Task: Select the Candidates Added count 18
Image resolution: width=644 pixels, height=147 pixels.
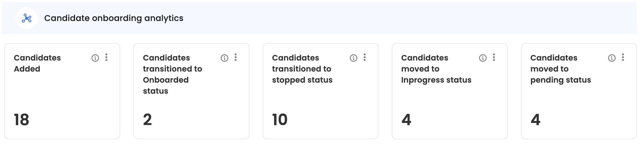Action: [x=22, y=120]
